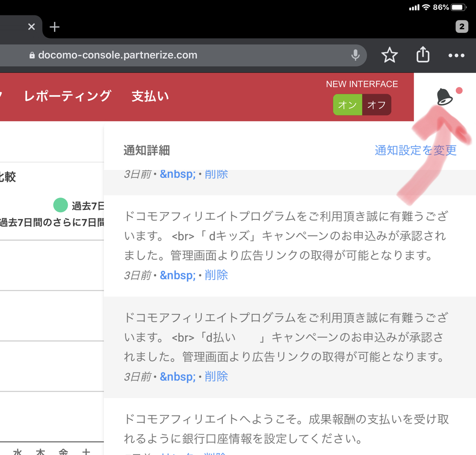476x455 pixels.
Task: Delete the d払い campaign notification
Action: click(x=216, y=376)
